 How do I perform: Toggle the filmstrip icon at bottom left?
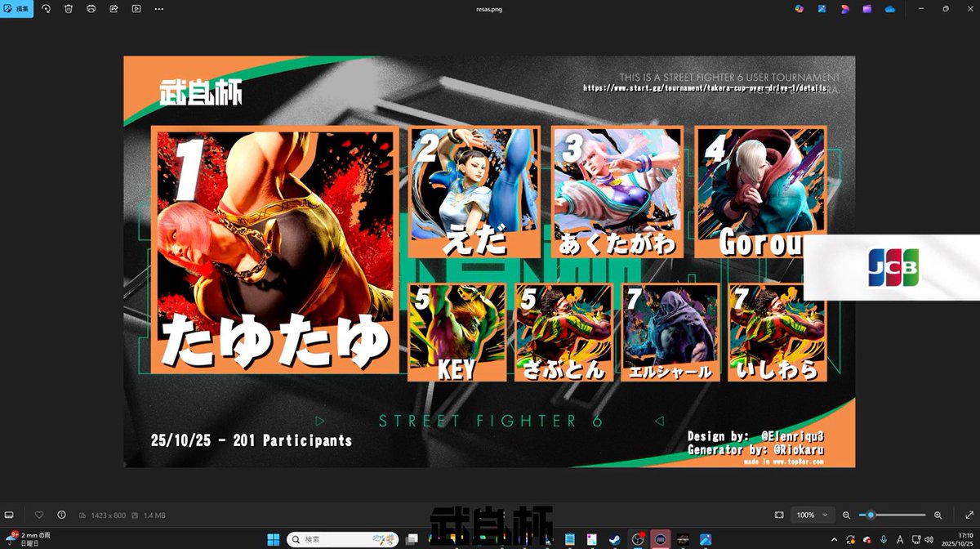coord(9,515)
